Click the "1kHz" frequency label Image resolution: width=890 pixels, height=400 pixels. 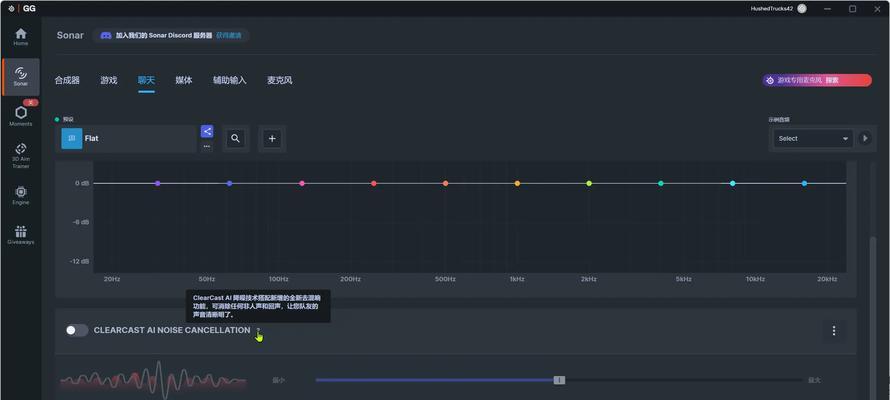(517, 279)
